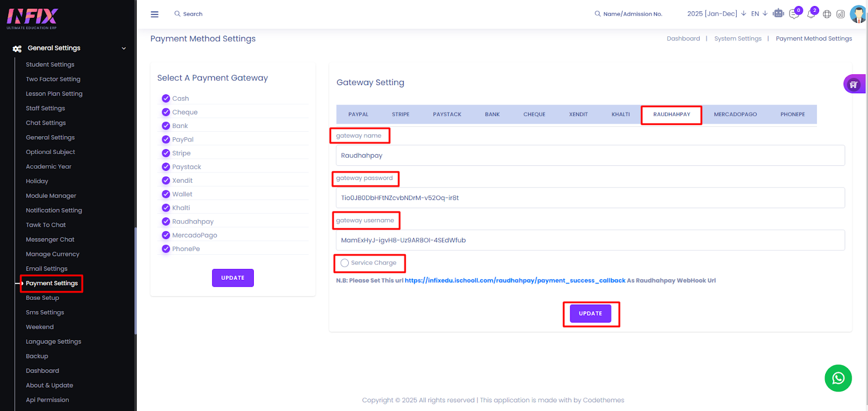Click magnifier icon next to Name/Admission No.
This screenshot has height=411, width=868.
click(x=597, y=14)
